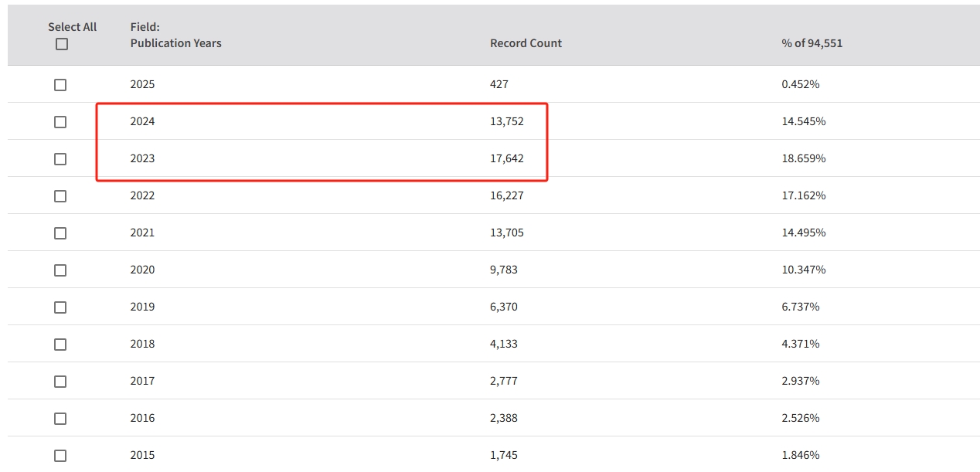Click the 427 record count for 2025
980x472 pixels.
[499, 84]
